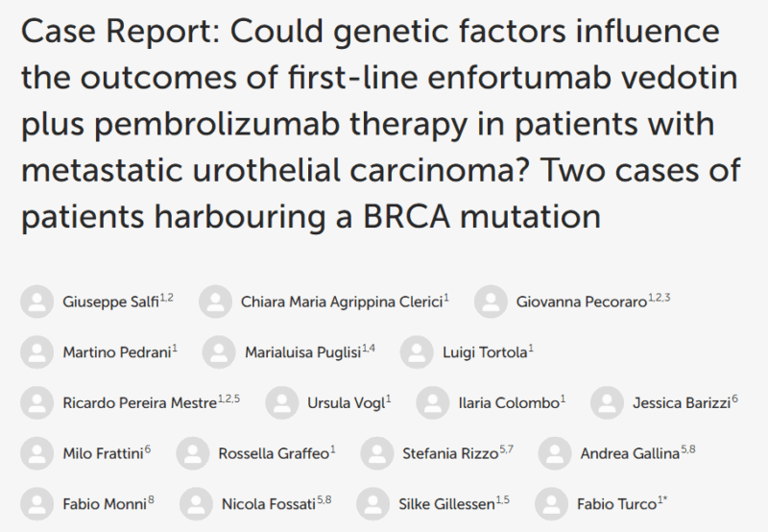768x532 pixels.
Task: Click Jessica Barizzi's profile avatar
Action: pyautogui.click(x=607, y=401)
